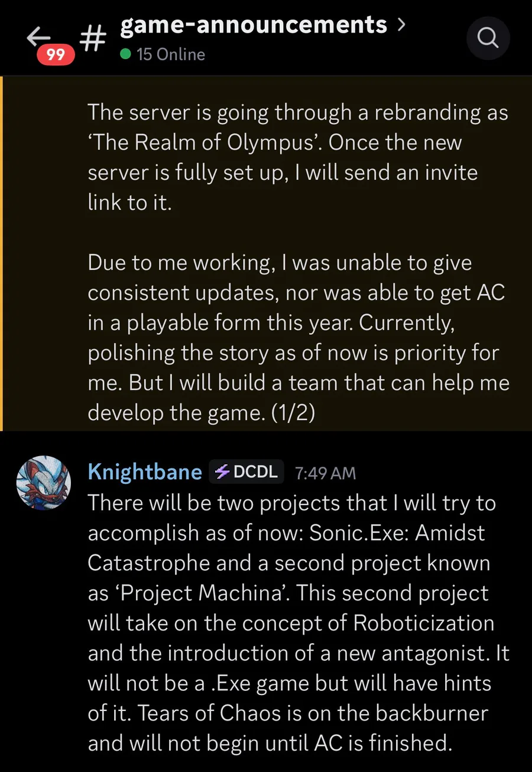Tap the Knightbane username

145,471
